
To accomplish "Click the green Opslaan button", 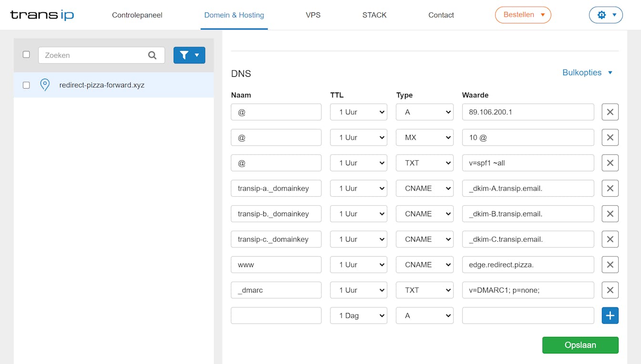I will (x=580, y=345).
